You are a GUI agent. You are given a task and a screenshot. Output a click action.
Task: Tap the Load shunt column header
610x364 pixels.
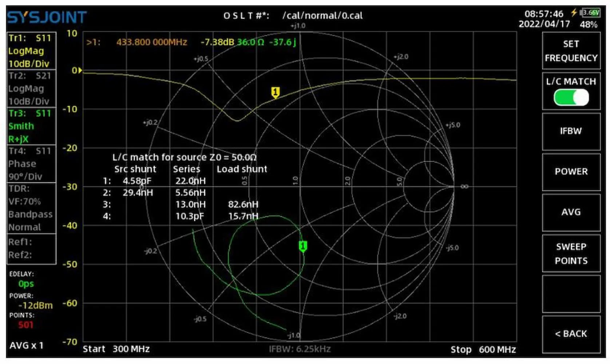point(242,169)
